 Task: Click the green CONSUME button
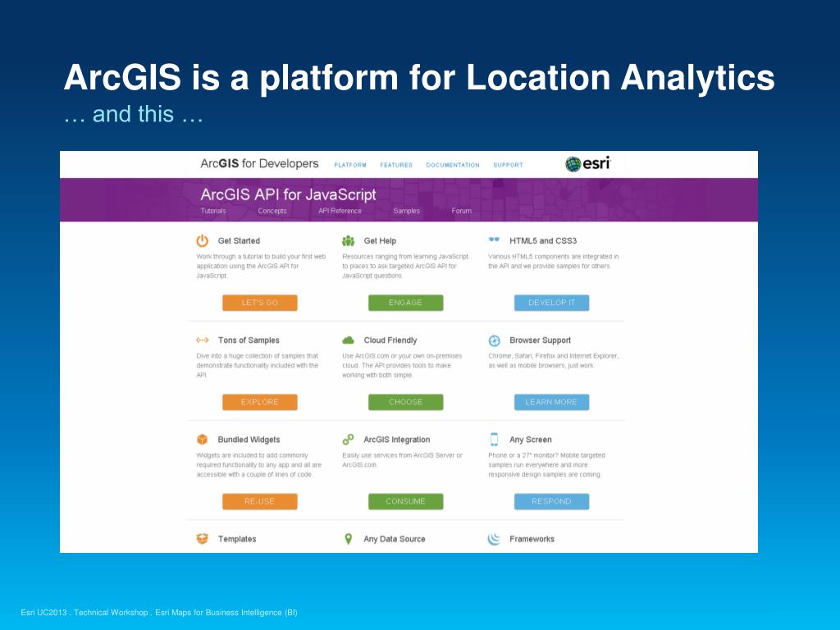point(405,501)
